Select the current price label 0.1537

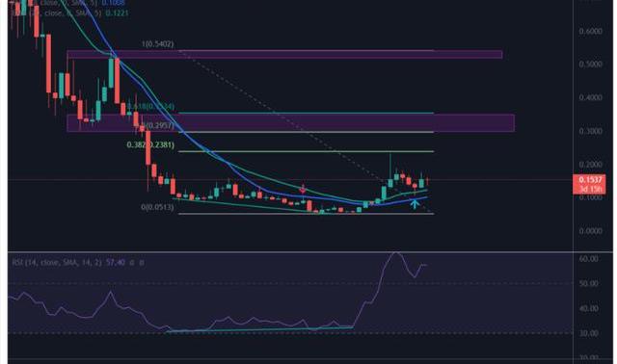point(591,180)
